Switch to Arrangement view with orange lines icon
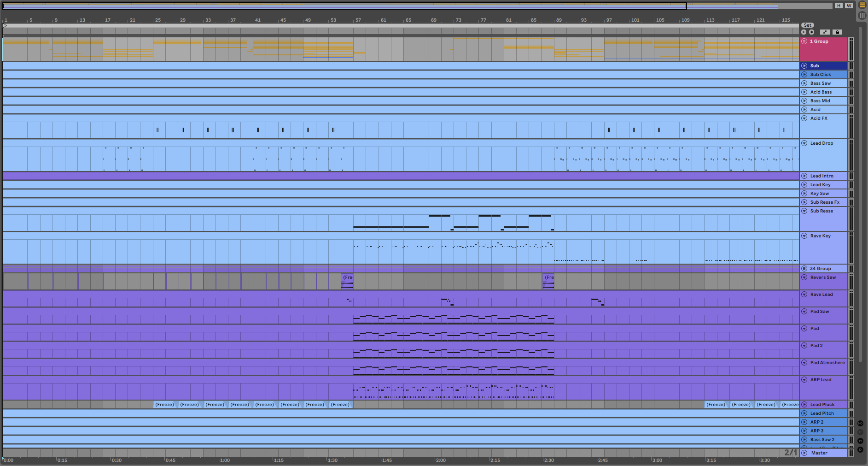Viewport: 868px width, 466px height. (x=862, y=5)
